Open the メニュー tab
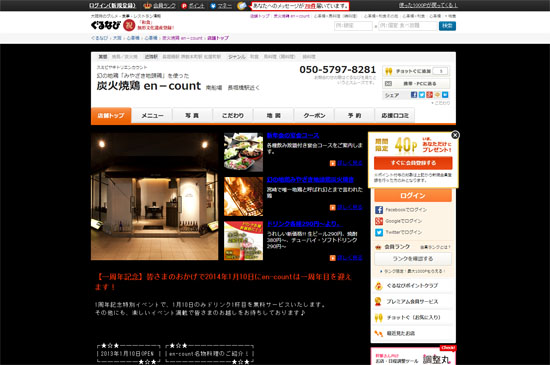 152,115
